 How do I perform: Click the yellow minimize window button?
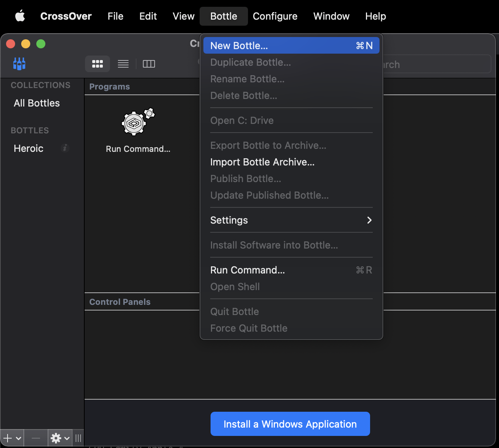[x=26, y=44]
